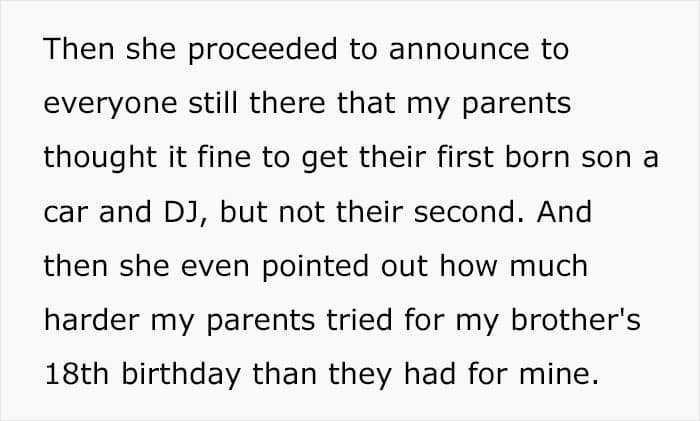Click the text "18th"

point(77,374)
